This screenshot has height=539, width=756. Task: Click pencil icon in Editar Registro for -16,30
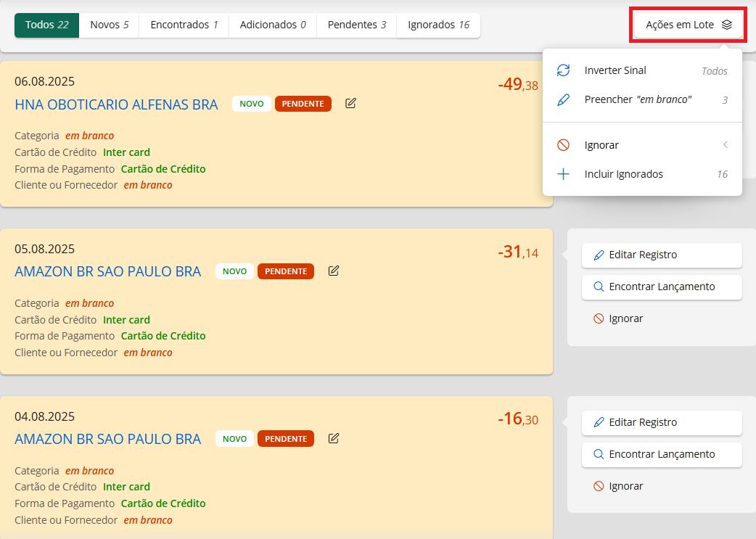click(599, 422)
